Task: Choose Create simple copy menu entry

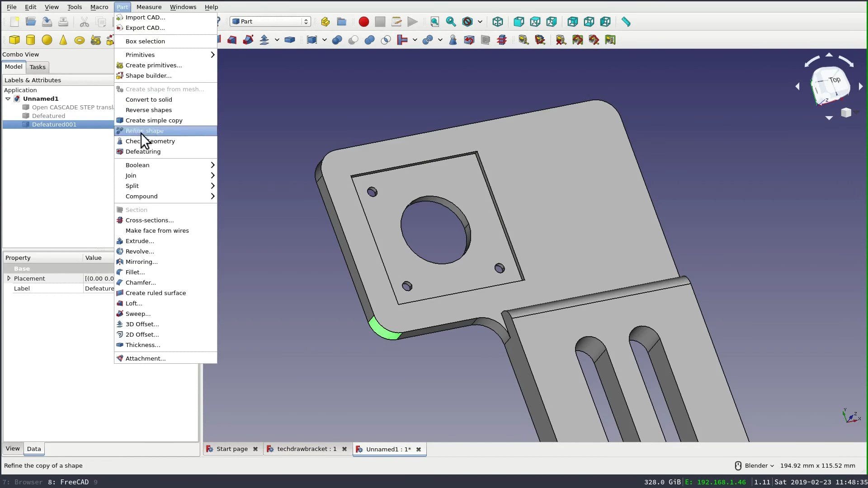Action: tap(165, 120)
